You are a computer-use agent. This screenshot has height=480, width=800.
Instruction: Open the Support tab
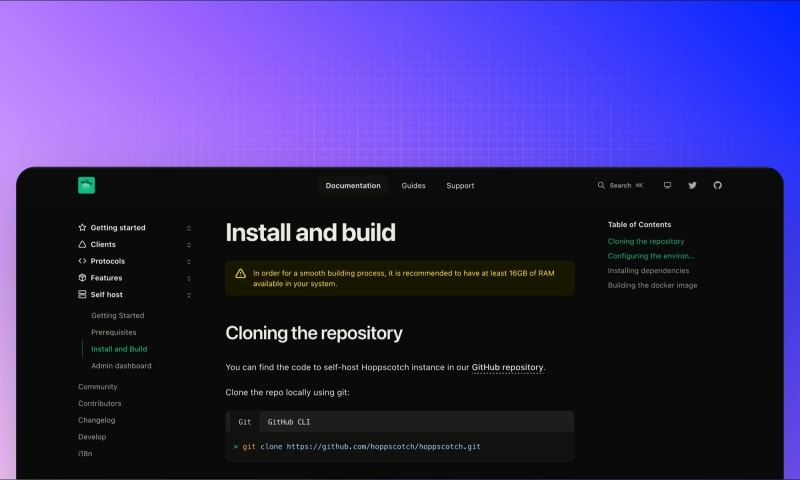coord(460,186)
